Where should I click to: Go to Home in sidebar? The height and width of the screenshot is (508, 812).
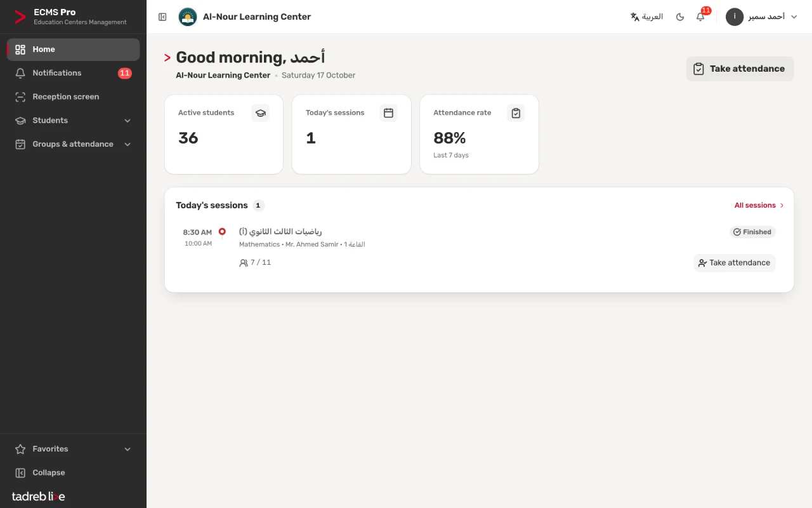(x=74, y=50)
